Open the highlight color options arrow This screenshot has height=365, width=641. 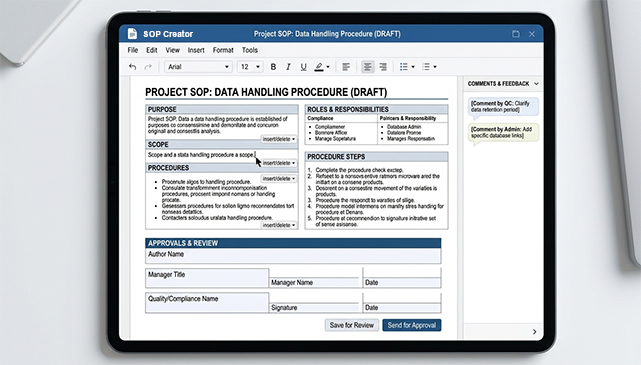328,67
